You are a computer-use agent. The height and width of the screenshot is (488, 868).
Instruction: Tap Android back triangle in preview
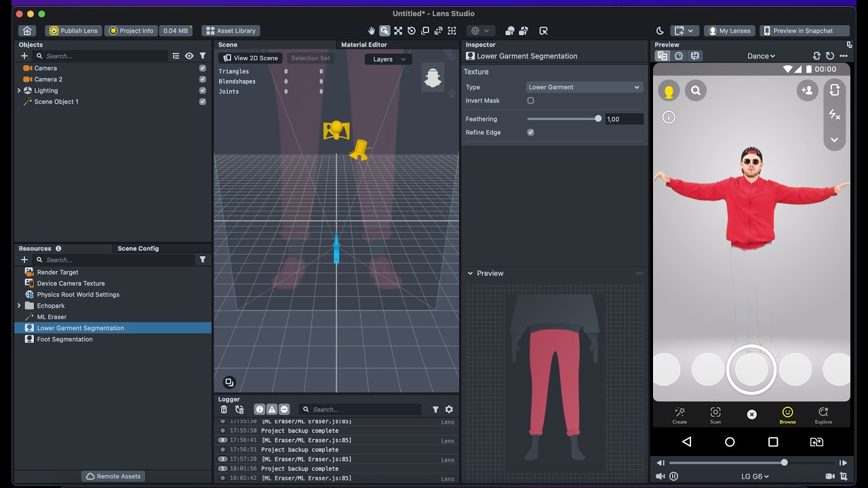click(686, 442)
